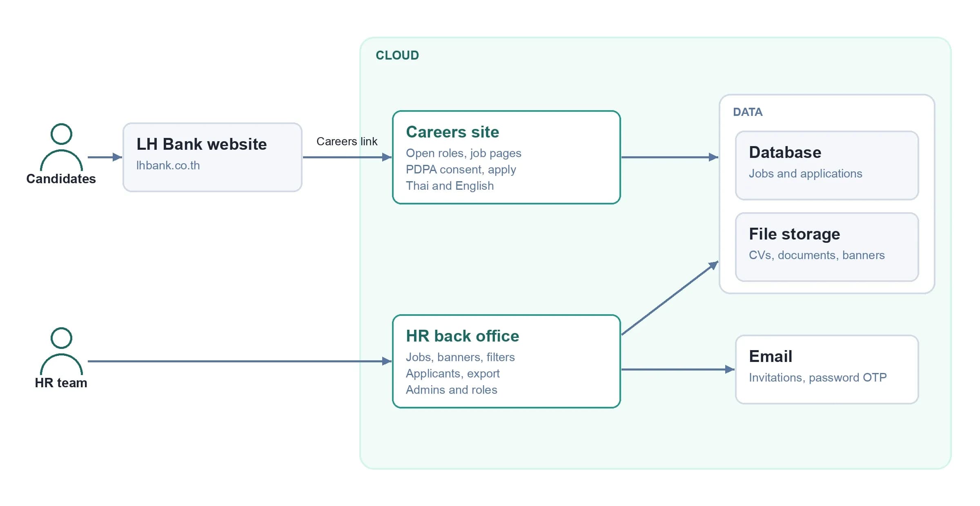Click "CVs, documents, banners" text
Screen dimensions: 980x506
tap(817, 255)
